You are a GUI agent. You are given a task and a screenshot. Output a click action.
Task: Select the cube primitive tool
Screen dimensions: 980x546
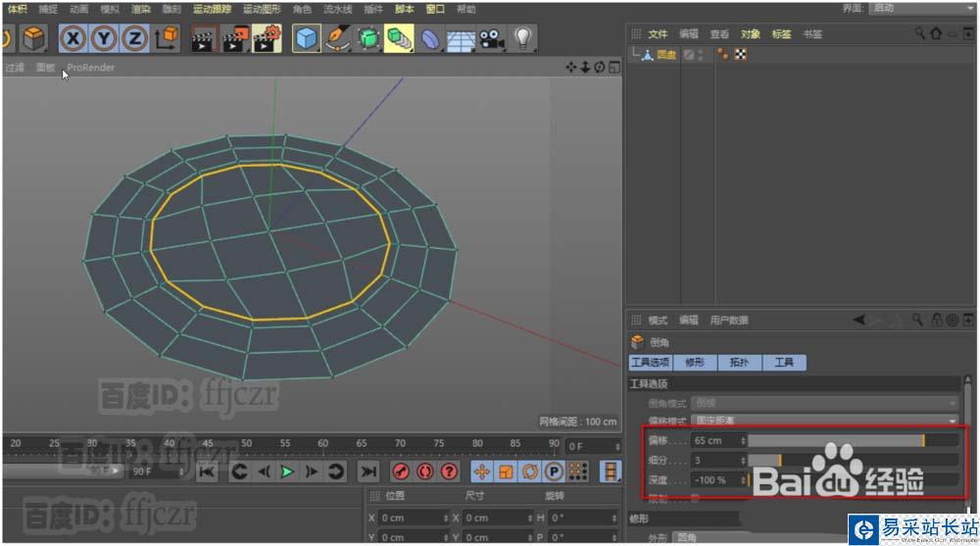pyautogui.click(x=308, y=39)
